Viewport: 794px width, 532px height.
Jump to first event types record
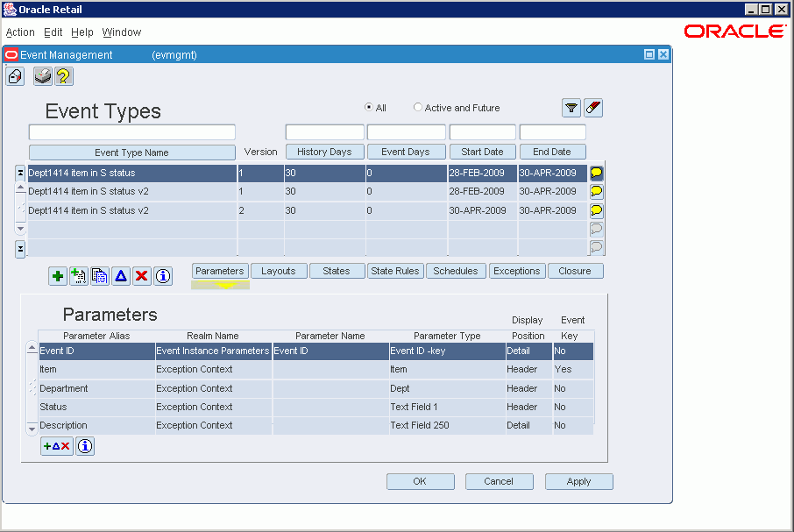(20, 174)
